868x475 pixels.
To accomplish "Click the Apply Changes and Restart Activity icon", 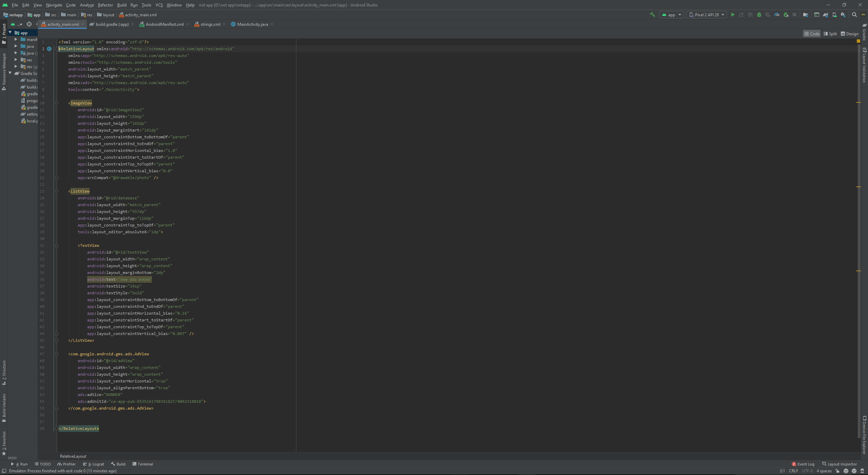I will coord(742,15).
